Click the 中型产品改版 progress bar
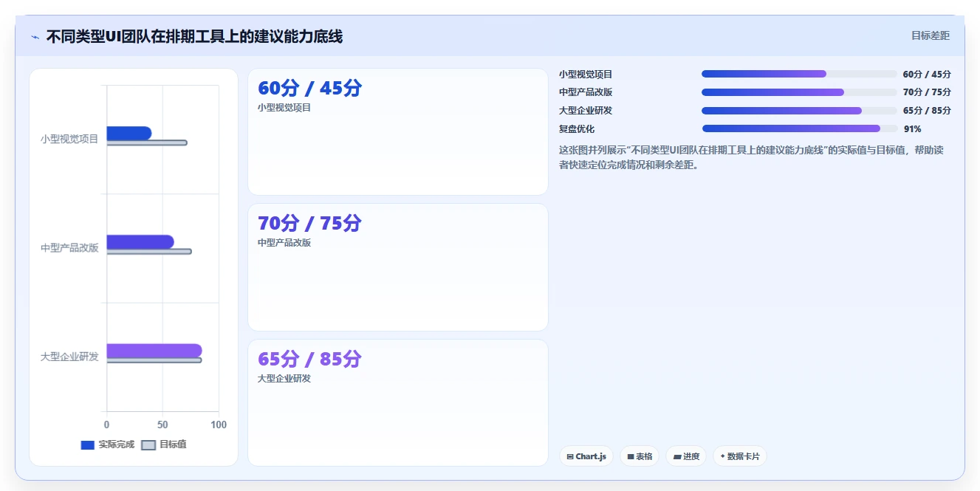 coord(799,92)
